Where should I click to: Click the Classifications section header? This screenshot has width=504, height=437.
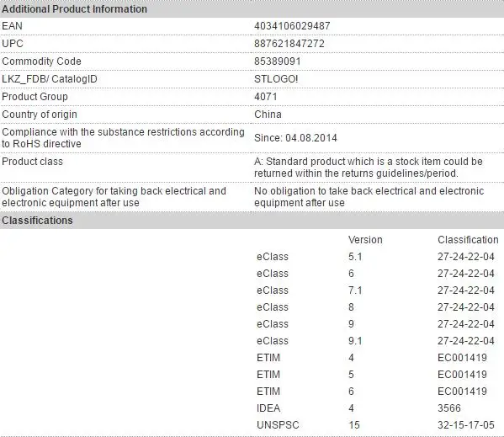[37, 221]
